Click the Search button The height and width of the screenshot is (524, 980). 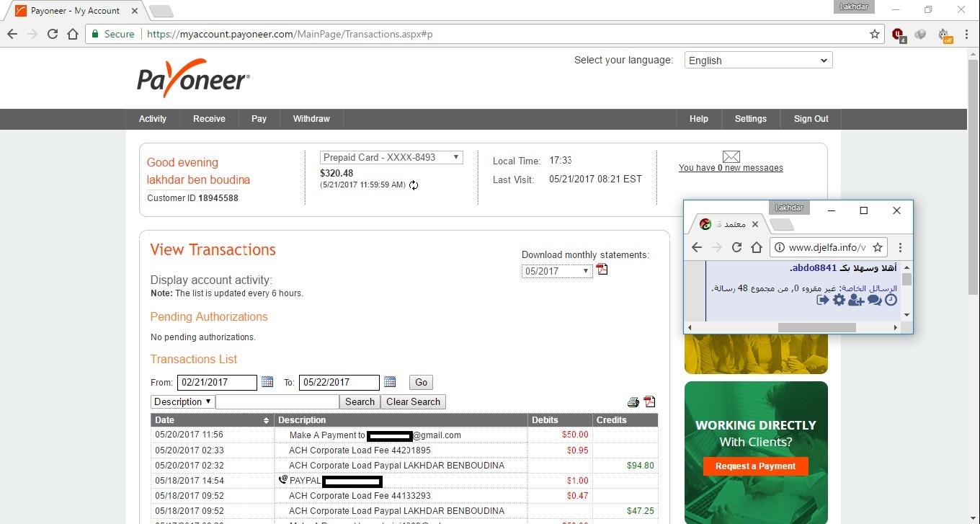coord(360,401)
